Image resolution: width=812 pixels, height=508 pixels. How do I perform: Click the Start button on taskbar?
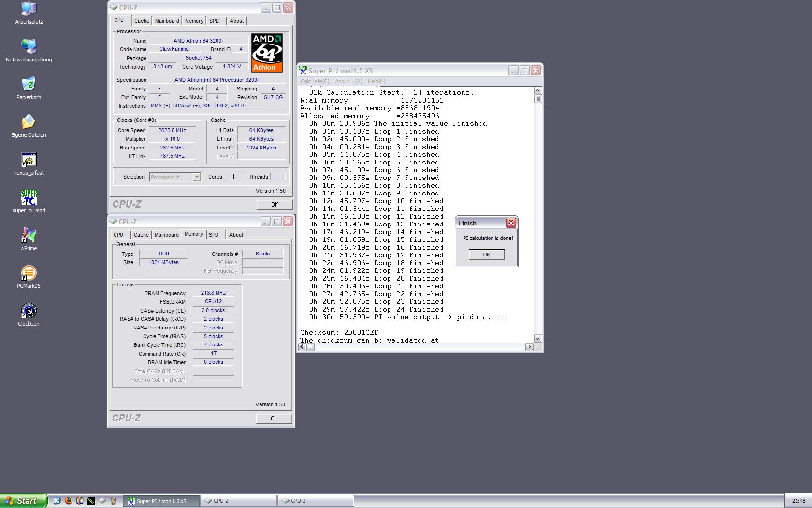pyautogui.click(x=24, y=501)
